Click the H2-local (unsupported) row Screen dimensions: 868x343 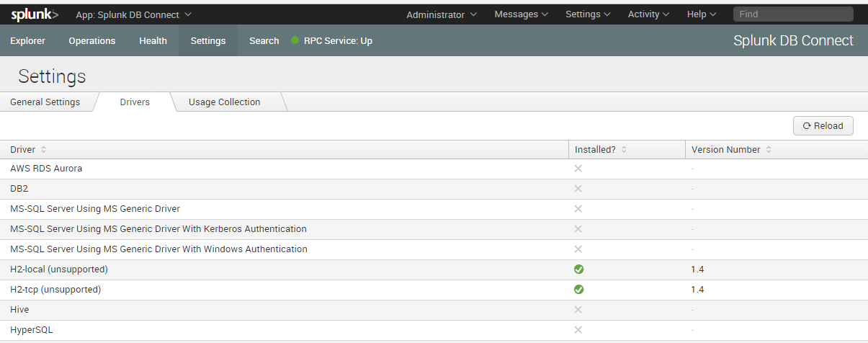(434, 269)
